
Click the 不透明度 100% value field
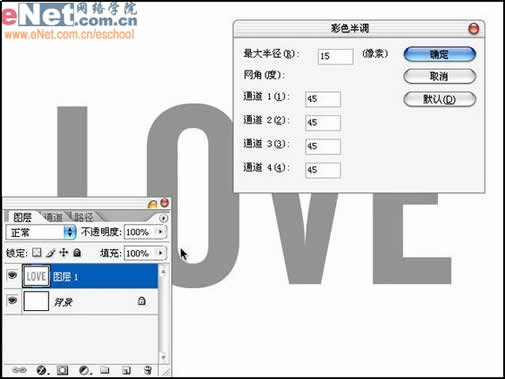point(140,232)
